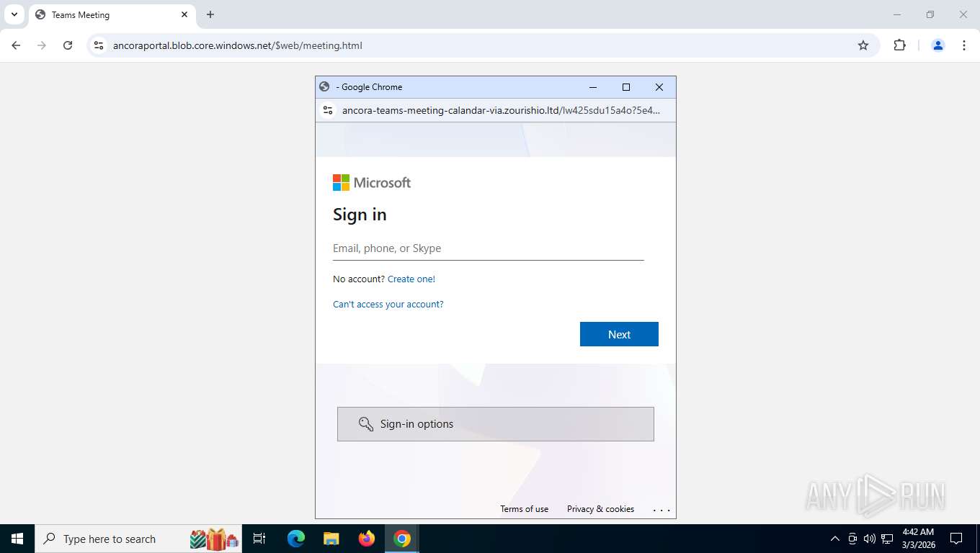
Task: Open site info icon in popup window
Action: pos(328,110)
